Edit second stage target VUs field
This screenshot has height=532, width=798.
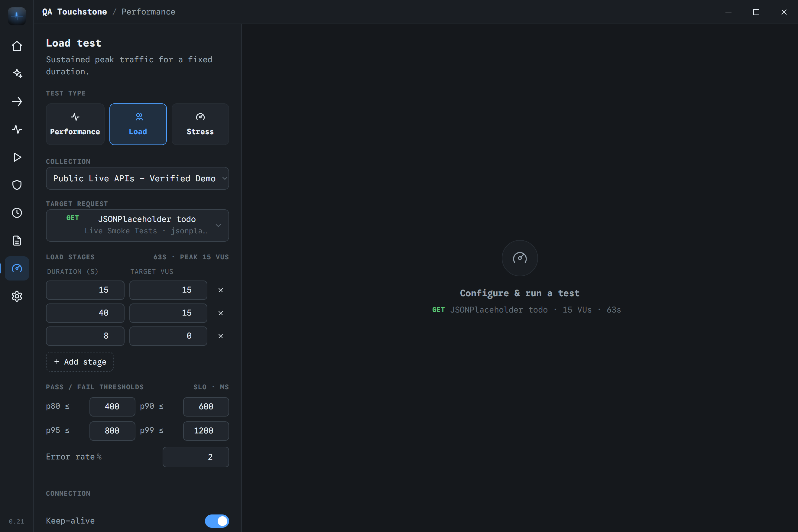(x=168, y=313)
